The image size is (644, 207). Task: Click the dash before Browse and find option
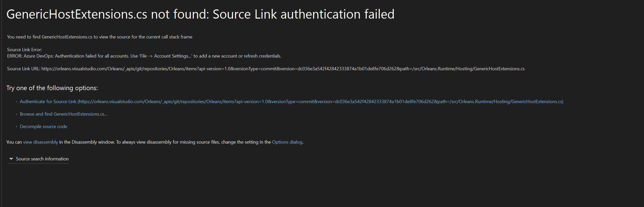click(x=17, y=114)
